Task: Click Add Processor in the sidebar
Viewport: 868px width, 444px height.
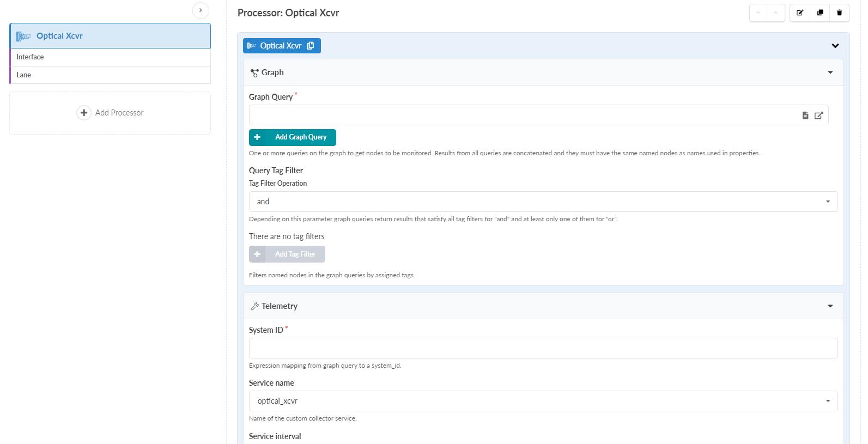Action: [x=111, y=113]
